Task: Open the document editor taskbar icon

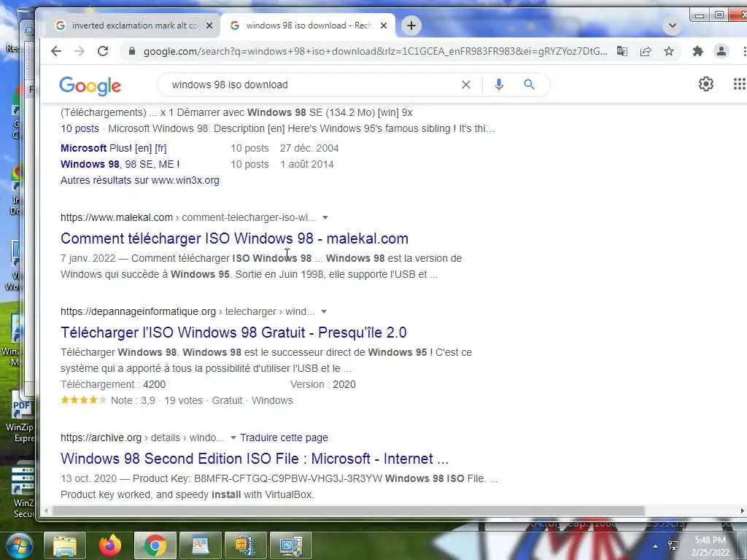Action: click(x=201, y=545)
